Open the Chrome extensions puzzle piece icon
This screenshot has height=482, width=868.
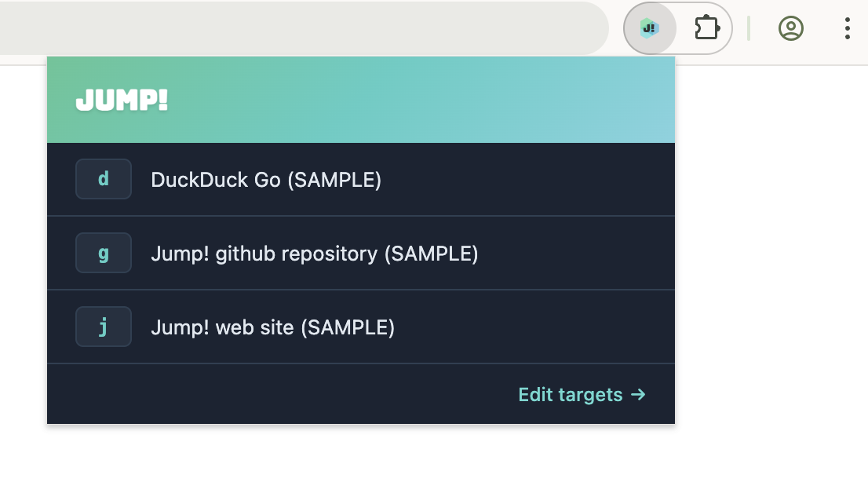point(706,27)
